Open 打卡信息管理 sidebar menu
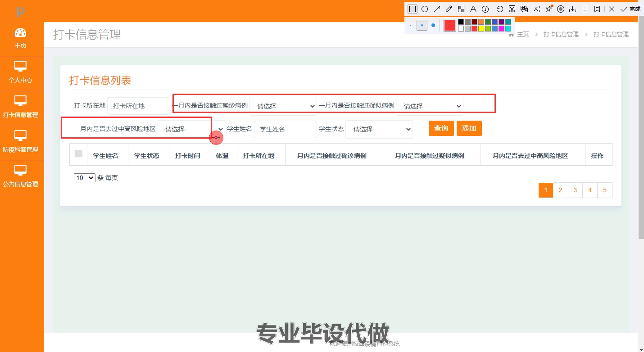This screenshot has width=644, height=352. (x=20, y=108)
